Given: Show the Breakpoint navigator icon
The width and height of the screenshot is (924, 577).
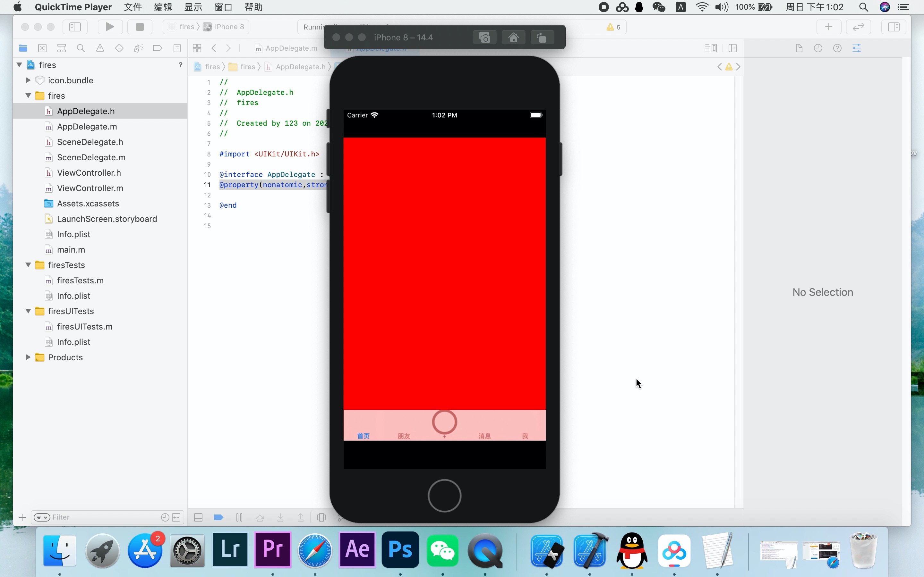Looking at the screenshot, I should (x=157, y=48).
